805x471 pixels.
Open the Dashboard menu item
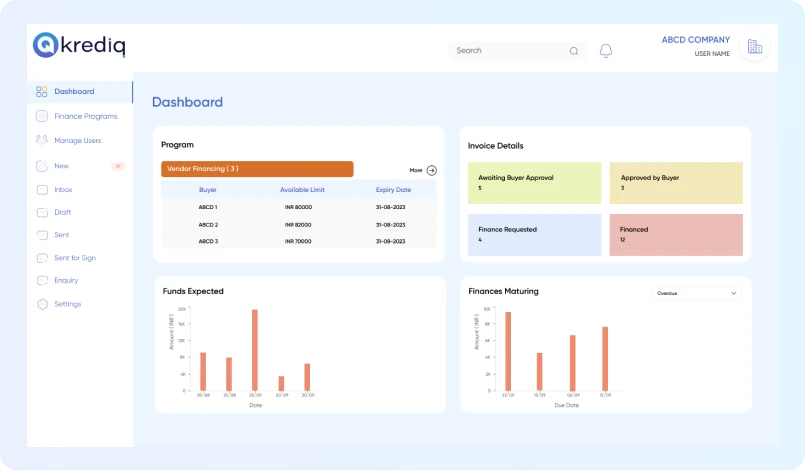74,92
